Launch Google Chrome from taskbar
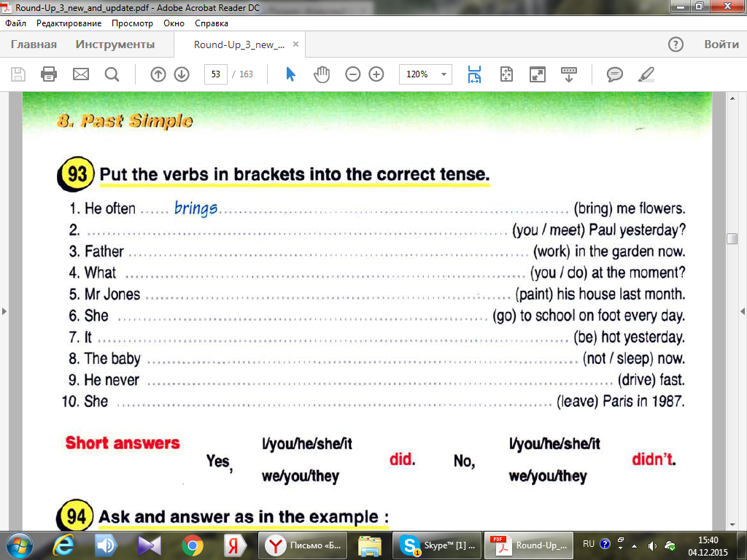The width and height of the screenshot is (747, 560). [192, 545]
